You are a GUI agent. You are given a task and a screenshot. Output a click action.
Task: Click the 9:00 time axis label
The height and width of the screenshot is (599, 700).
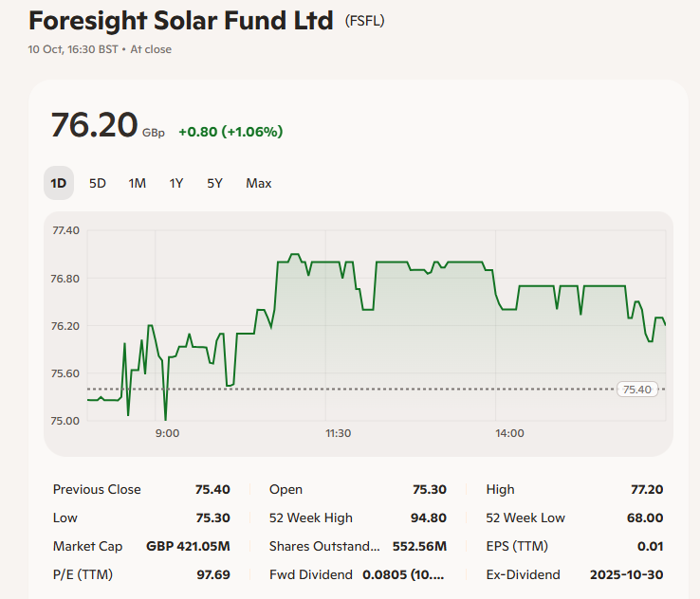click(x=167, y=433)
